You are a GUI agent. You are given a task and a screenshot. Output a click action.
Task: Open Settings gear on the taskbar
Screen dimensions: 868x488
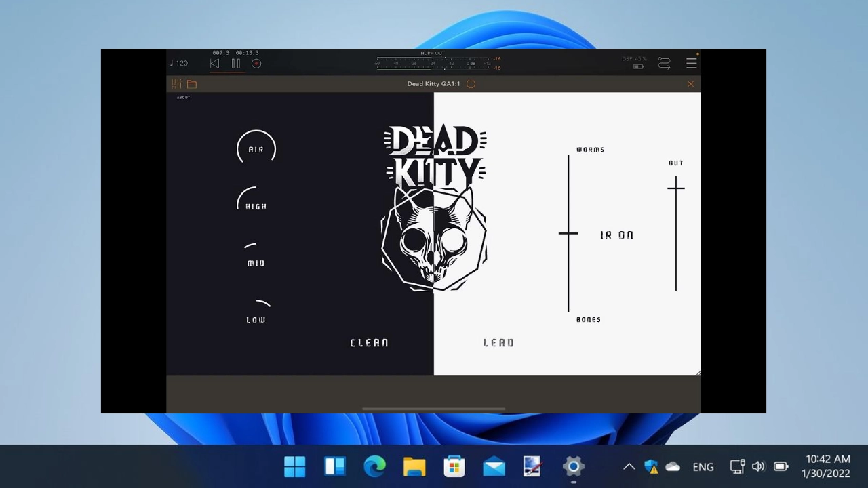pyautogui.click(x=574, y=466)
